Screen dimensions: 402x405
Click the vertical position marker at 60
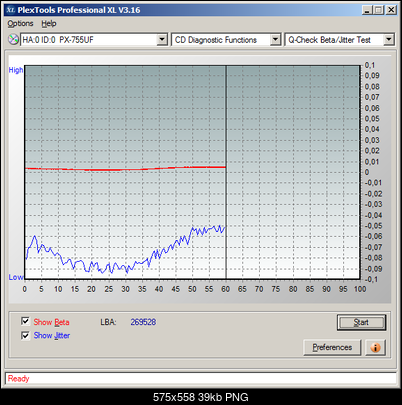click(x=226, y=172)
